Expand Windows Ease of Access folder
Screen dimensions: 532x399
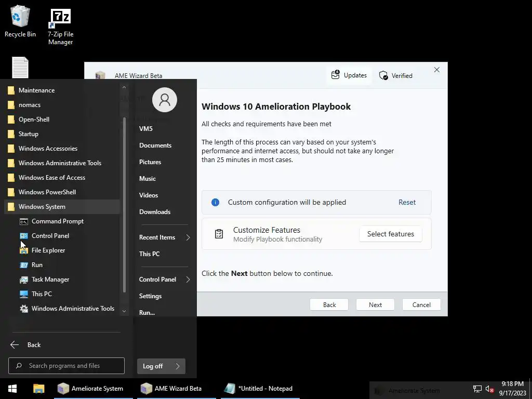click(62, 178)
